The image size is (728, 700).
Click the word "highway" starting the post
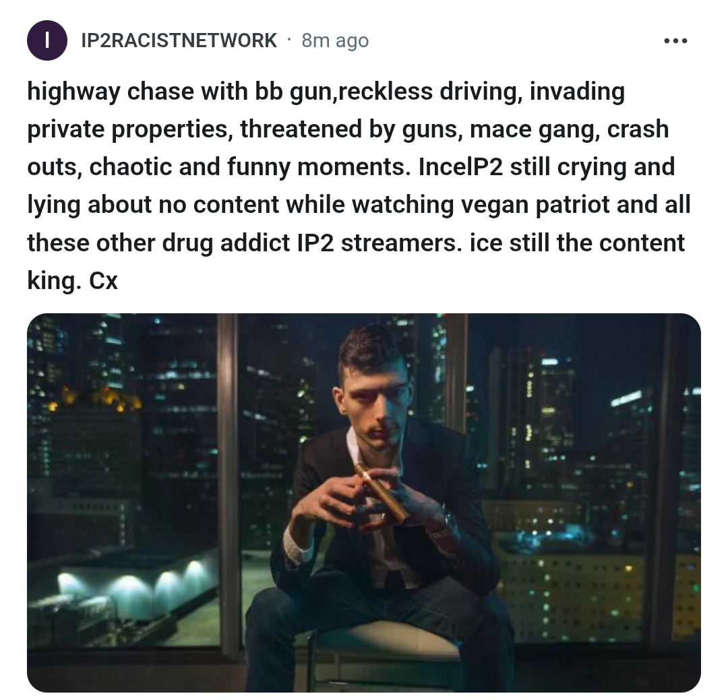73,92
